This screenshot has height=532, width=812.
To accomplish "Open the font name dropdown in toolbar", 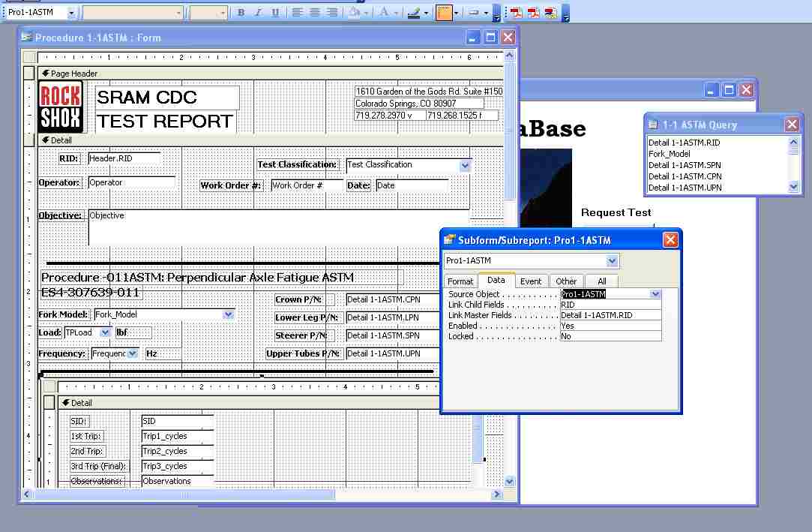I will [x=178, y=13].
